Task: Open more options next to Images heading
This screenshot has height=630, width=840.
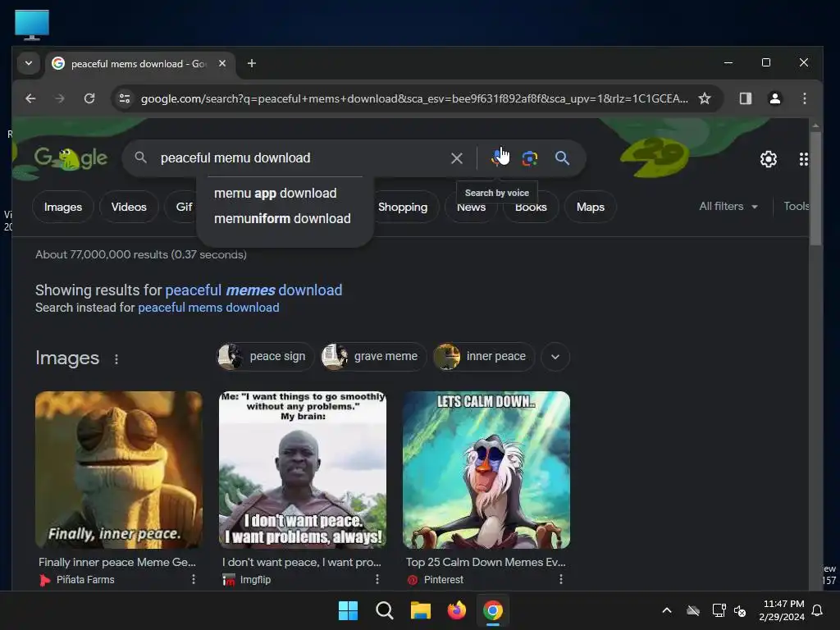Action: tap(116, 359)
